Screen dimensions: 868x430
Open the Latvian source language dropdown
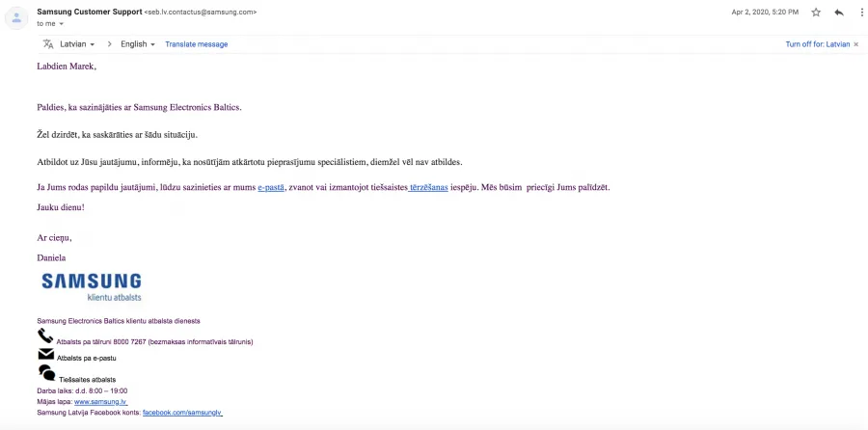77,44
